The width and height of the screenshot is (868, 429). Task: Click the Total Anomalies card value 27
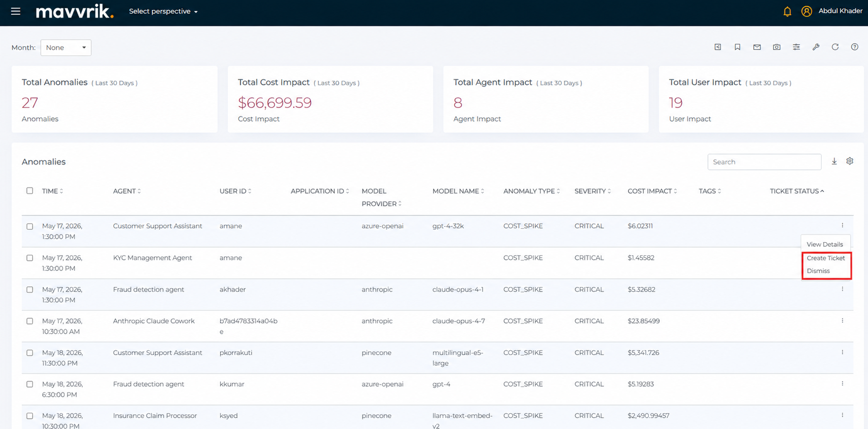pos(30,103)
